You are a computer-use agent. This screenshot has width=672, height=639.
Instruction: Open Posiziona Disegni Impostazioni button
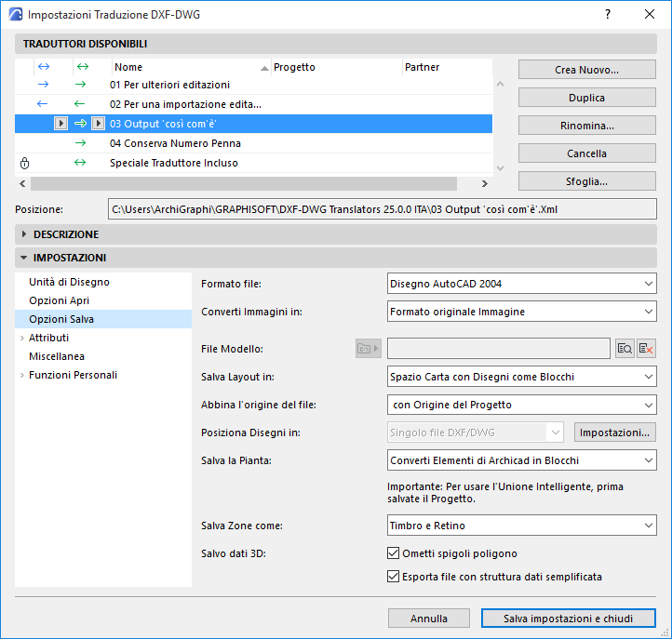coord(614,433)
